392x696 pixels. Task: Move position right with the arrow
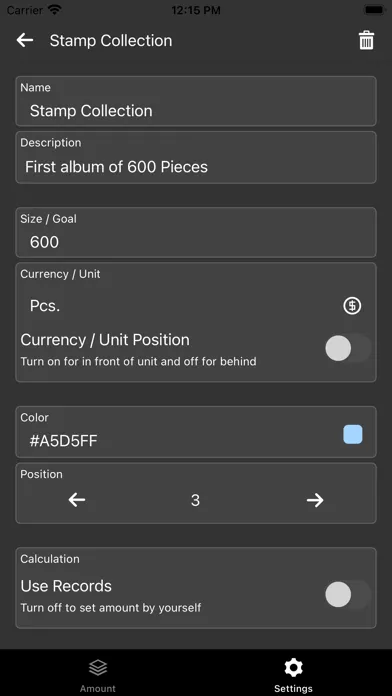(x=315, y=500)
